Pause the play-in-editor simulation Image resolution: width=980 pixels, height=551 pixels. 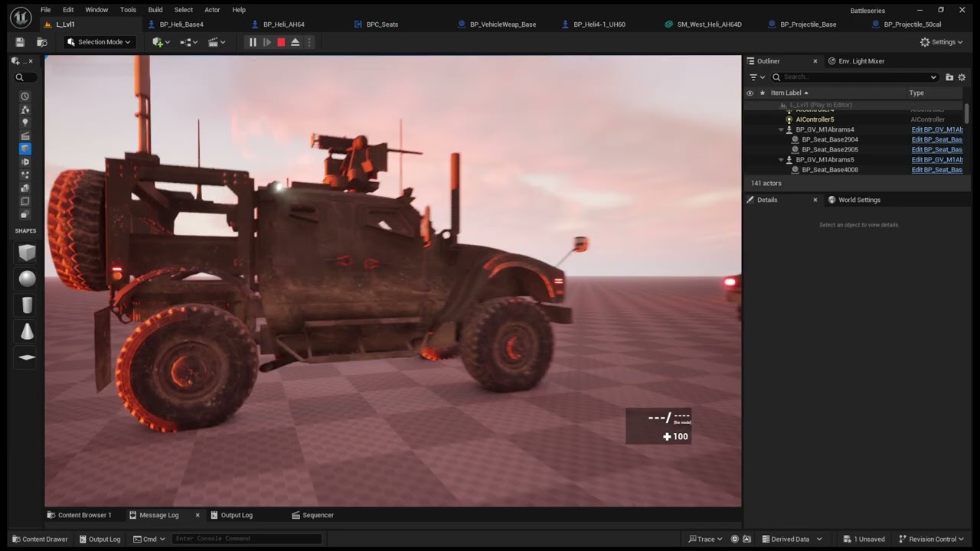pos(253,42)
